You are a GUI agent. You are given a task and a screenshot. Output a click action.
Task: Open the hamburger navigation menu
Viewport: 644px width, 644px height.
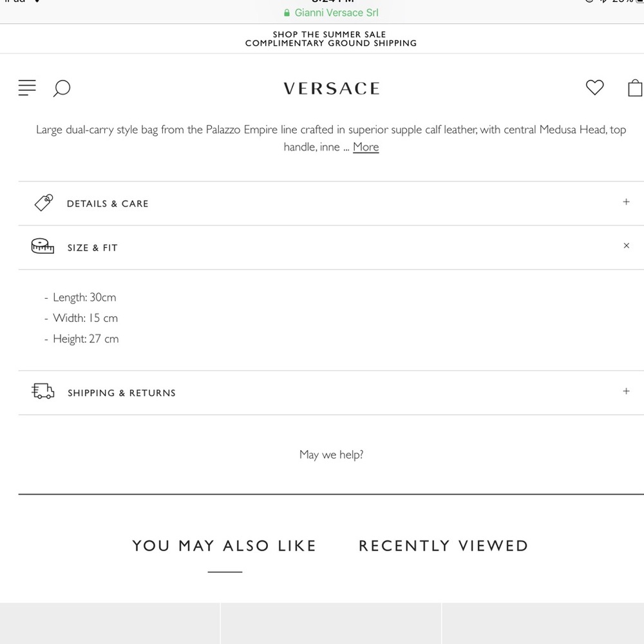click(27, 88)
